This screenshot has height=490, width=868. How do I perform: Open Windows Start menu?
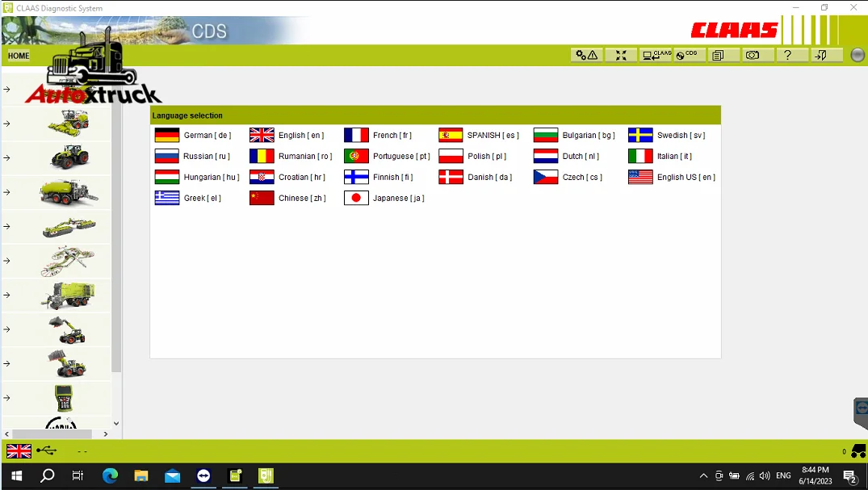tap(17, 475)
